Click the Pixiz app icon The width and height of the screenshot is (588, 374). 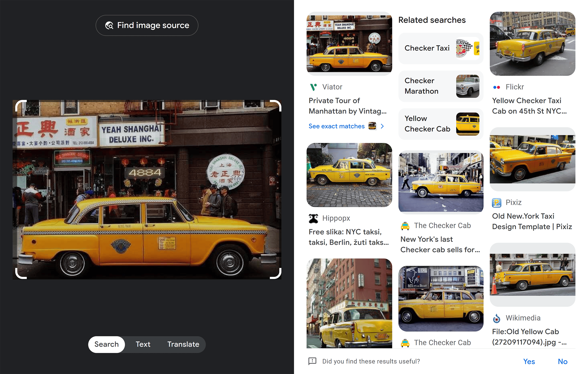coord(497,202)
